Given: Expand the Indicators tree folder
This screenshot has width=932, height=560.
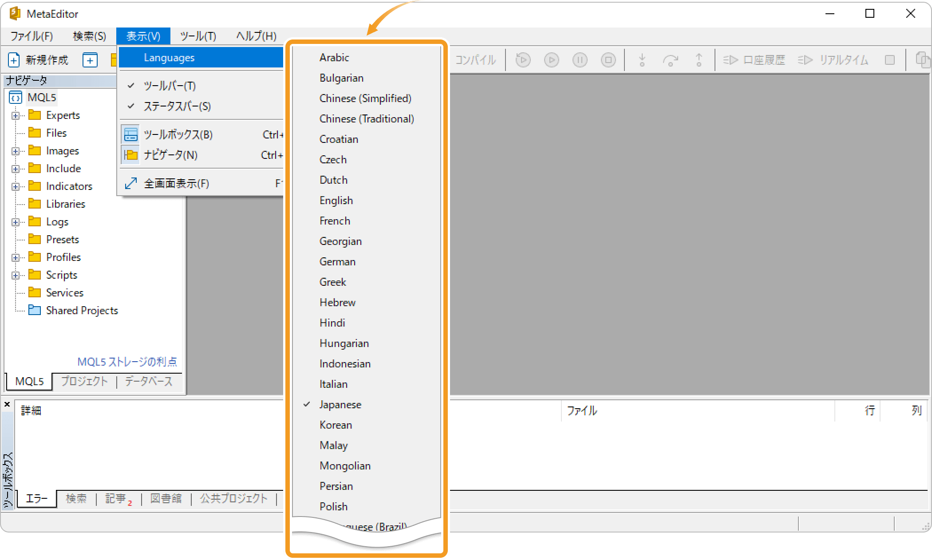Looking at the screenshot, I should click(15, 186).
